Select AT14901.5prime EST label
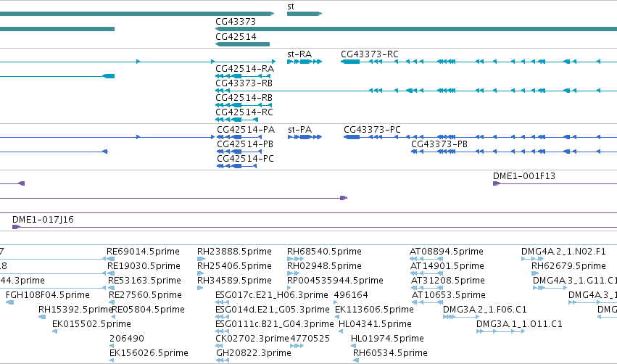The image size is (617, 364). pos(447,266)
